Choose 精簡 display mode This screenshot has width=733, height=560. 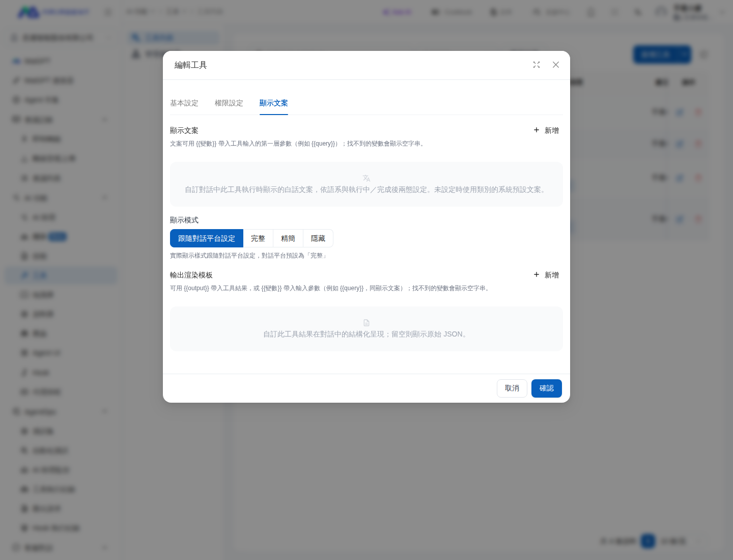point(288,238)
